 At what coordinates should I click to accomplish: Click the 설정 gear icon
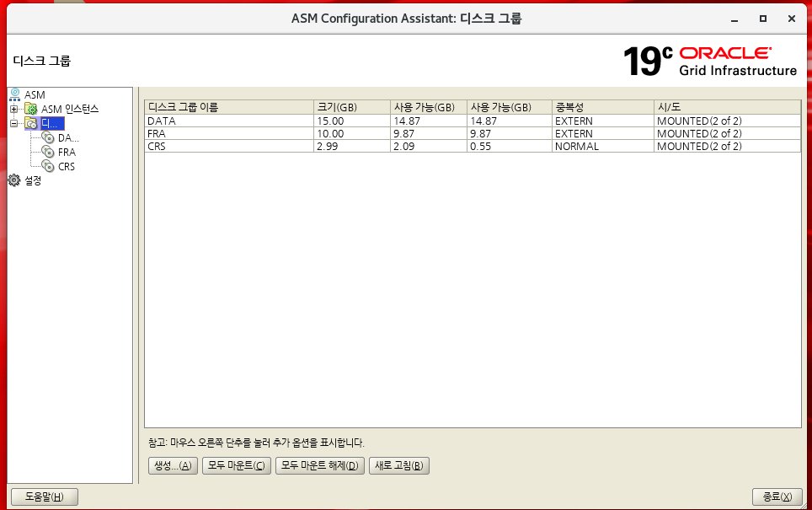click(x=14, y=180)
